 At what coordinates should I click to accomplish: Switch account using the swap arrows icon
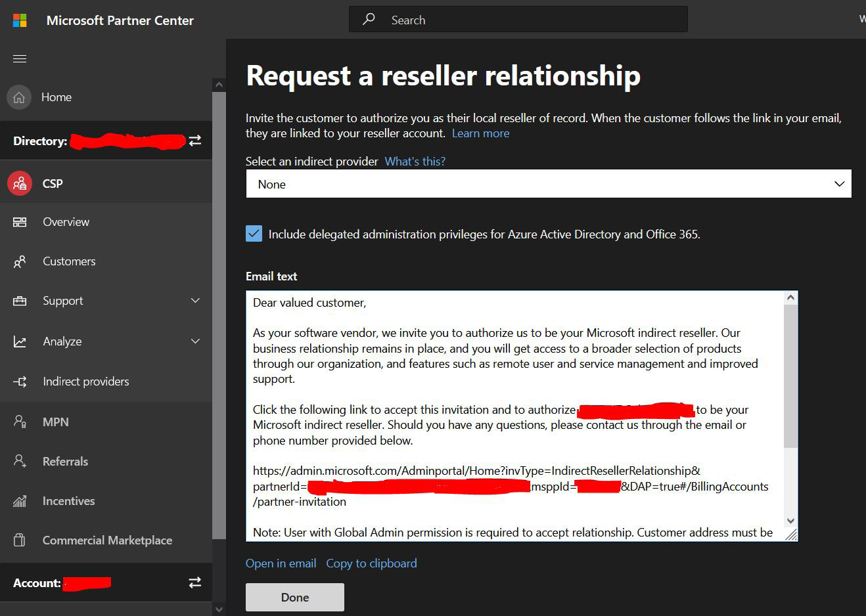pyautogui.click(x=195, y=583)
